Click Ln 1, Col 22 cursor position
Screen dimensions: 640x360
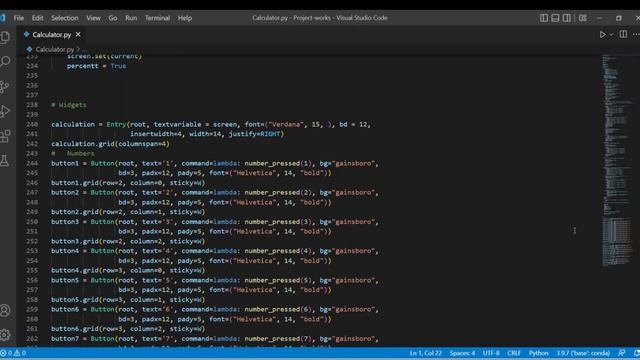coord(425,353)
